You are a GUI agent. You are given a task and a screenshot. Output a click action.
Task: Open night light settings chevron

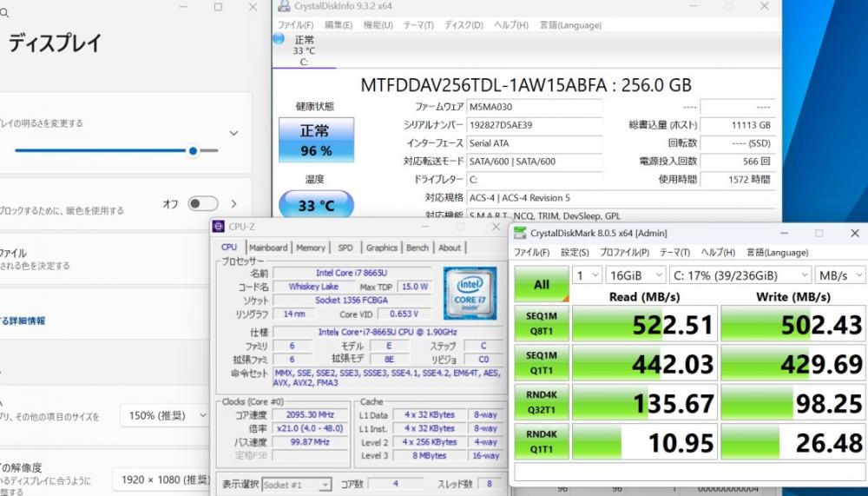coord(234,203)
